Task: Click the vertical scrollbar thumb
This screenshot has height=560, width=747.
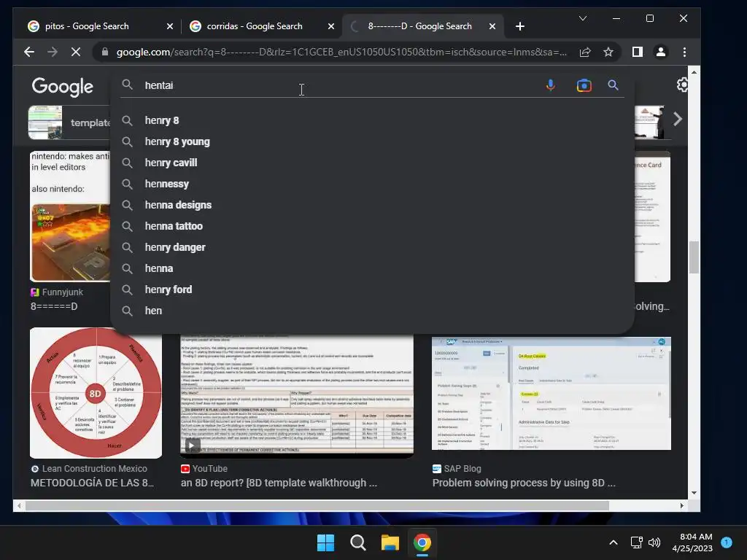Action: point(694,257)
